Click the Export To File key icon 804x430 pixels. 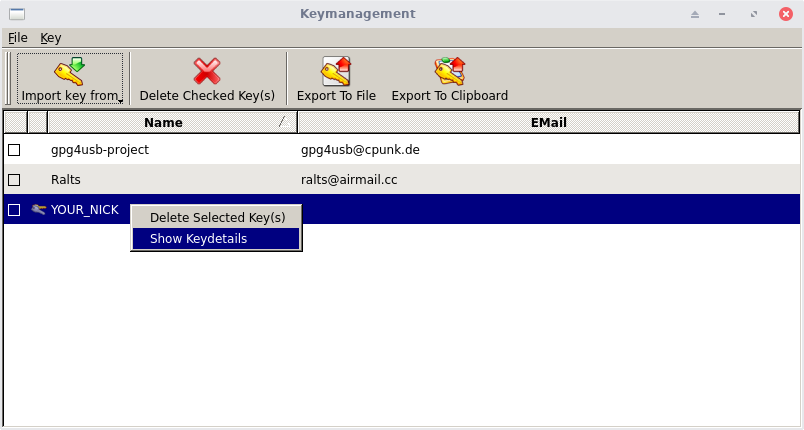pyautogui.click(x=336, y=71)
